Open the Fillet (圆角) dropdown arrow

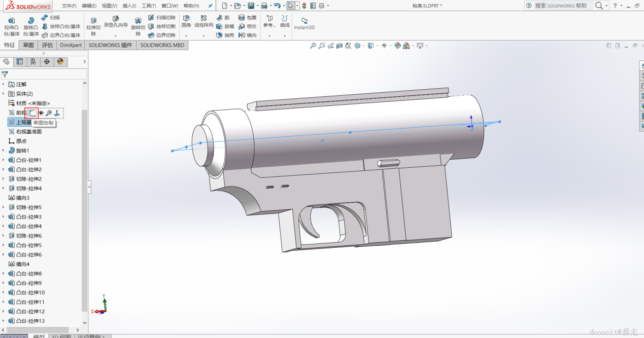point(186,36)
